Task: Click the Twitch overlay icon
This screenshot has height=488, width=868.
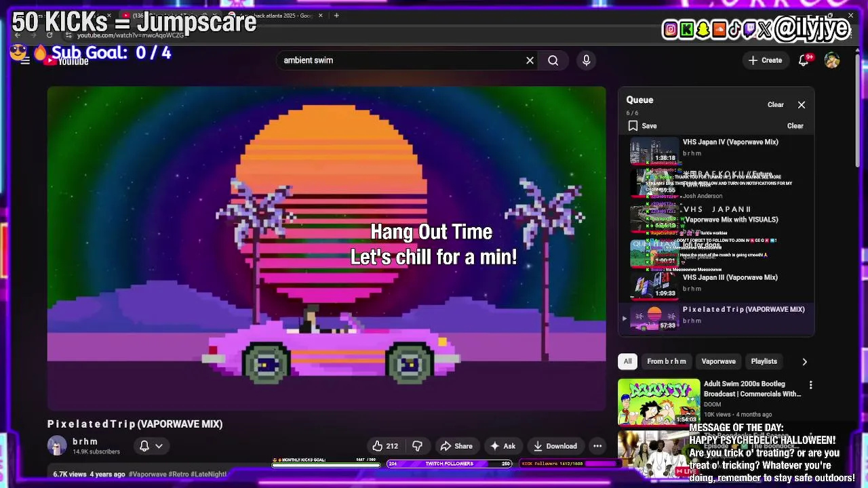Action: [x=750, y=29]
